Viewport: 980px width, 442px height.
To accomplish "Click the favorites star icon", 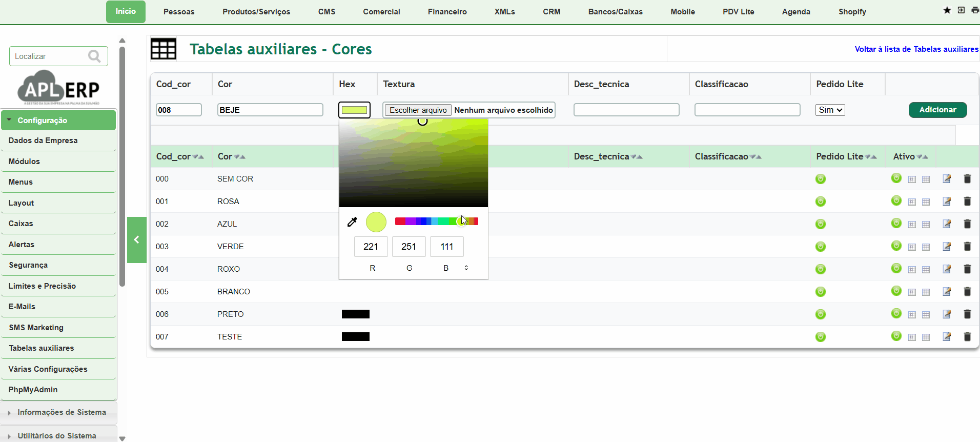I will 947,10.
